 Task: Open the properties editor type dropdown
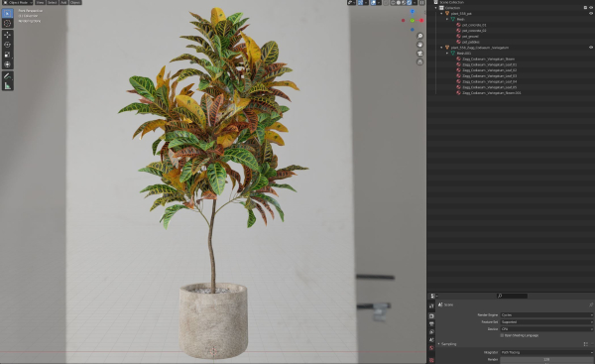(433, 296)
